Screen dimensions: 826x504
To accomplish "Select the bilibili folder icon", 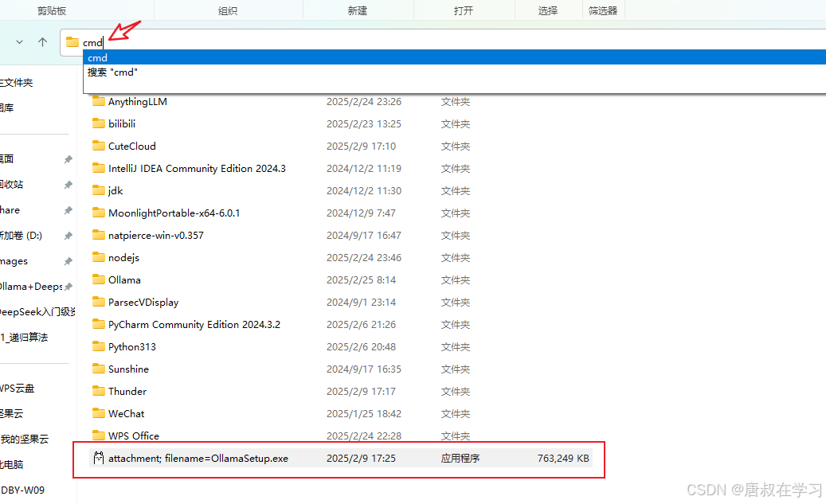I will [99, 123].
